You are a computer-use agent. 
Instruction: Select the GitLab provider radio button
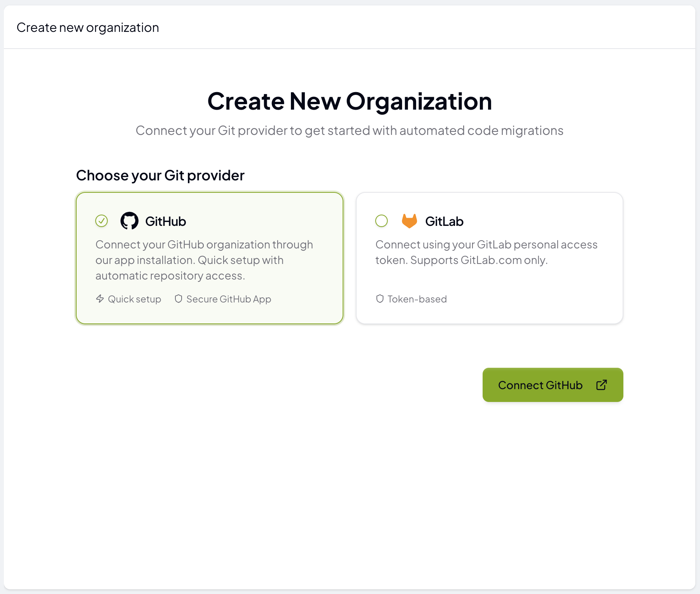click(381, 221)
